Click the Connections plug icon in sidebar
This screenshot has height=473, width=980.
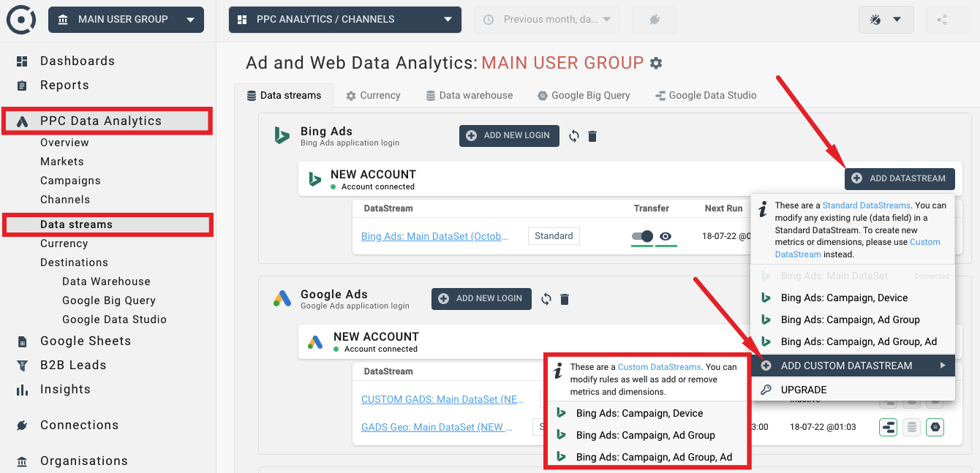[x=22, y=425]
